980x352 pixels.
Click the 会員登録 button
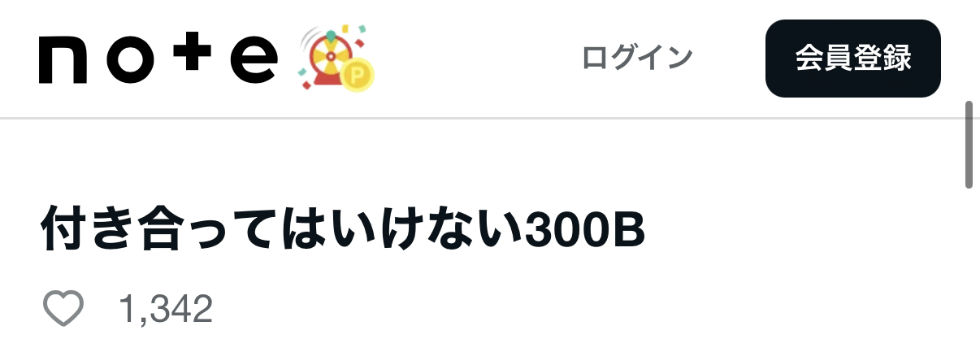(x=853, y=59)
